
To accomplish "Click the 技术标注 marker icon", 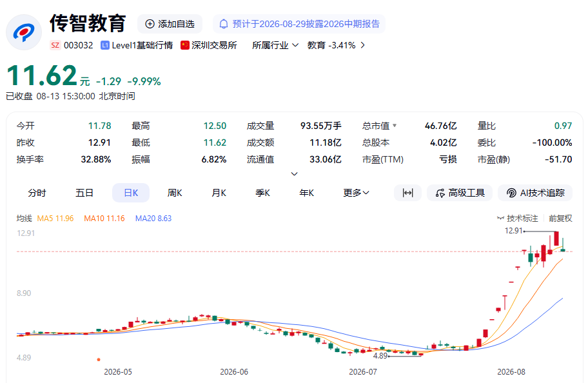I will click(x=500, y=219).
